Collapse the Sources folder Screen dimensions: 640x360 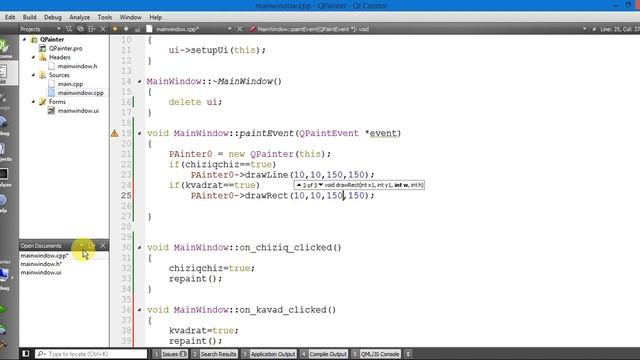[x=33, y=75]
